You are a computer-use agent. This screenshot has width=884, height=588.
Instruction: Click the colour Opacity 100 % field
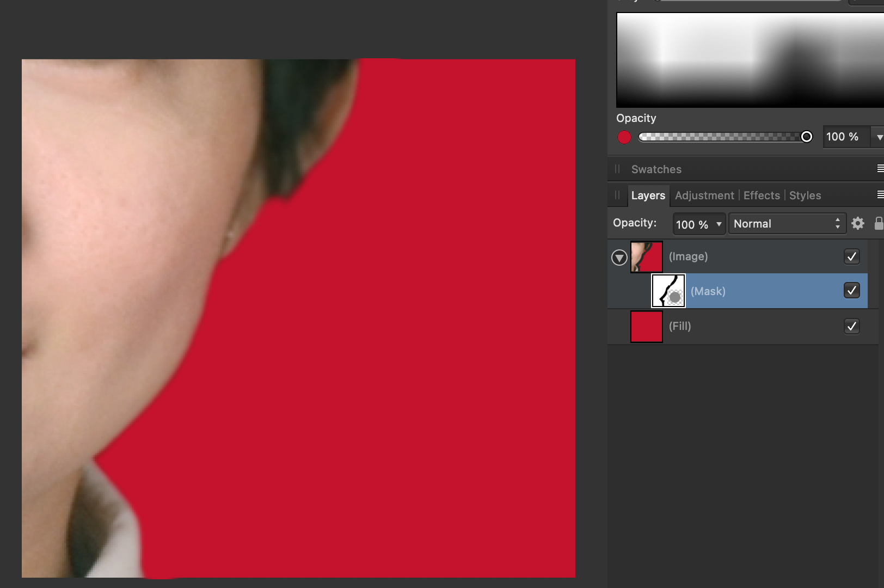tap(846, 137)
